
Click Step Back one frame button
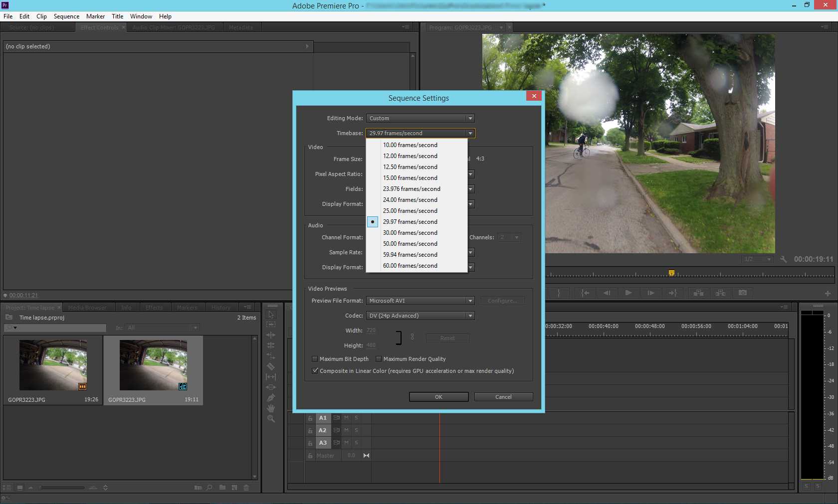[x=607, y=293]
